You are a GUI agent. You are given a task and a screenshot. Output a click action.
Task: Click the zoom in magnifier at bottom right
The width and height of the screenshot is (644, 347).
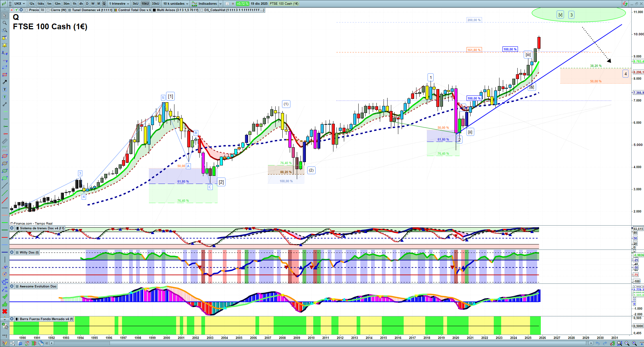(634, 343)
